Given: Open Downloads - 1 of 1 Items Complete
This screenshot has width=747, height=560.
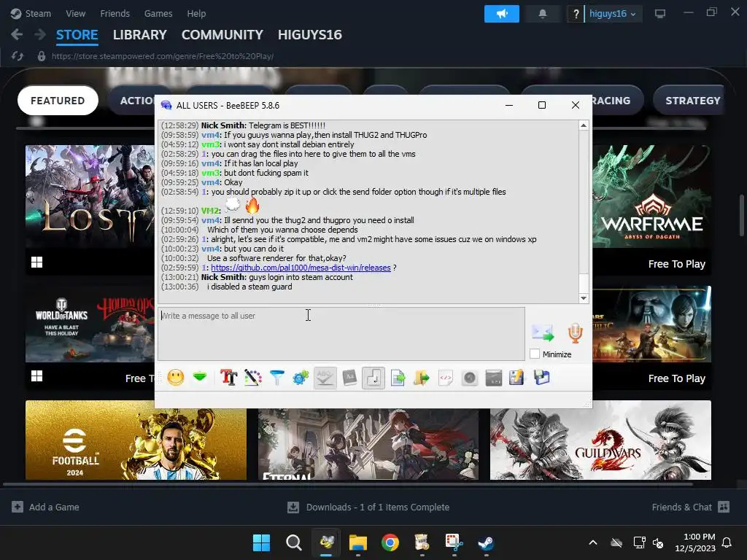Looking at the screenshot, I should coord(368,507).
